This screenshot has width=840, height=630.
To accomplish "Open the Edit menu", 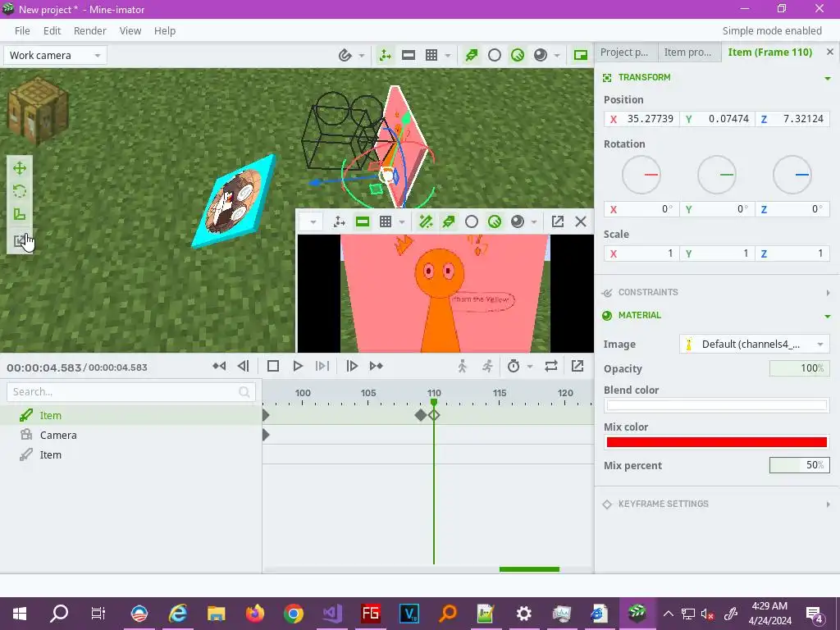I will 52,30.
